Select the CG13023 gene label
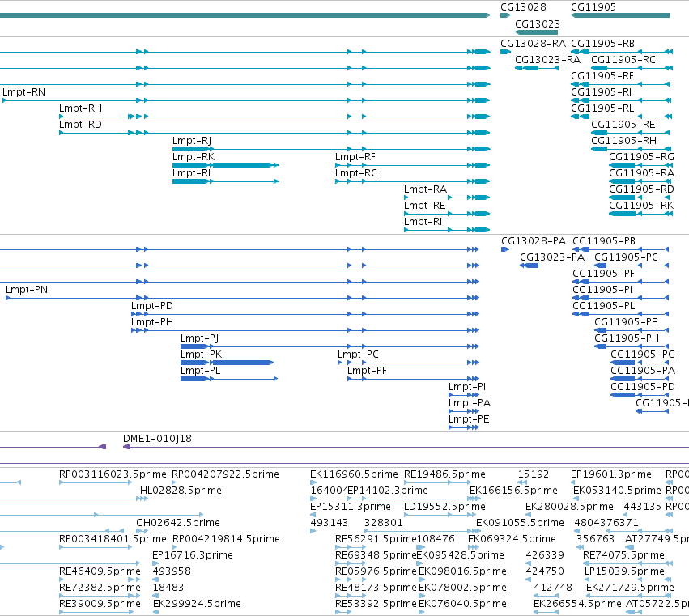 pyautogui.click(x=538, y=24)
